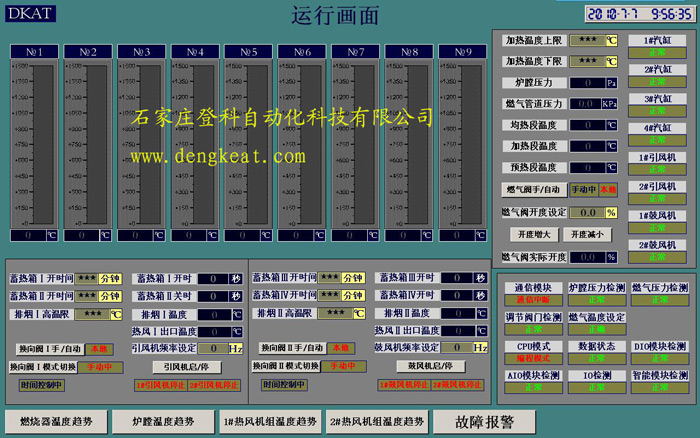This screenshot has height=438, width=700.
Task: Toggle 燃气阀手/自动 mode button
Action: [x=534, y=190]
